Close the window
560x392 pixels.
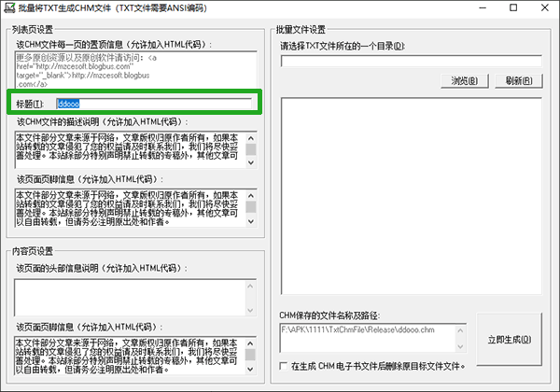tap(544, 7)
